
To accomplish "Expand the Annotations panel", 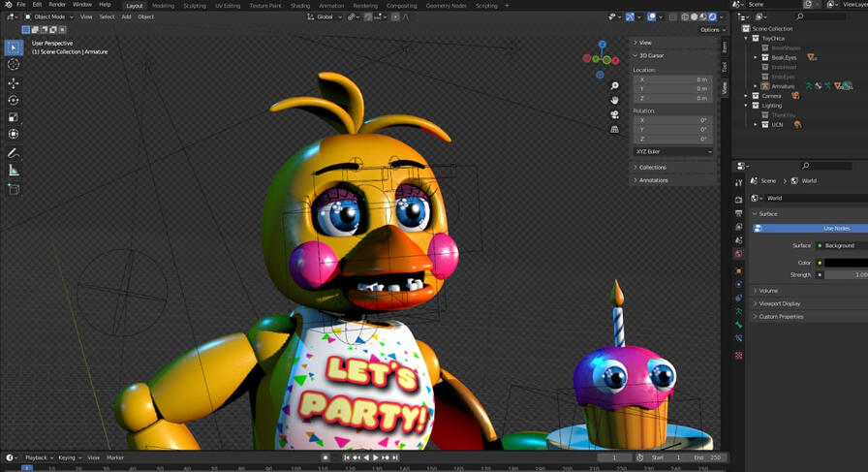I will tap(653, 180).
